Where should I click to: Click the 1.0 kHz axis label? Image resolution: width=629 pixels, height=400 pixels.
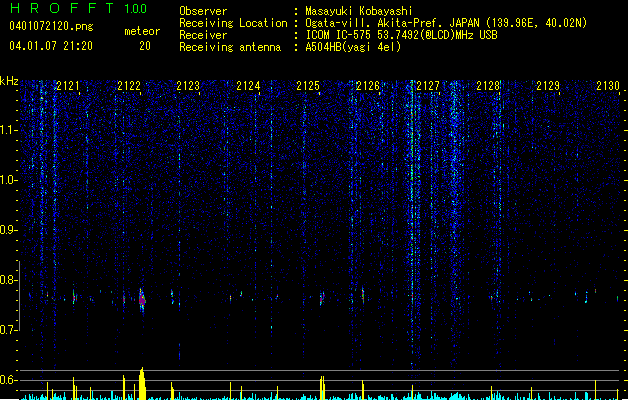(x=9, y=180)
